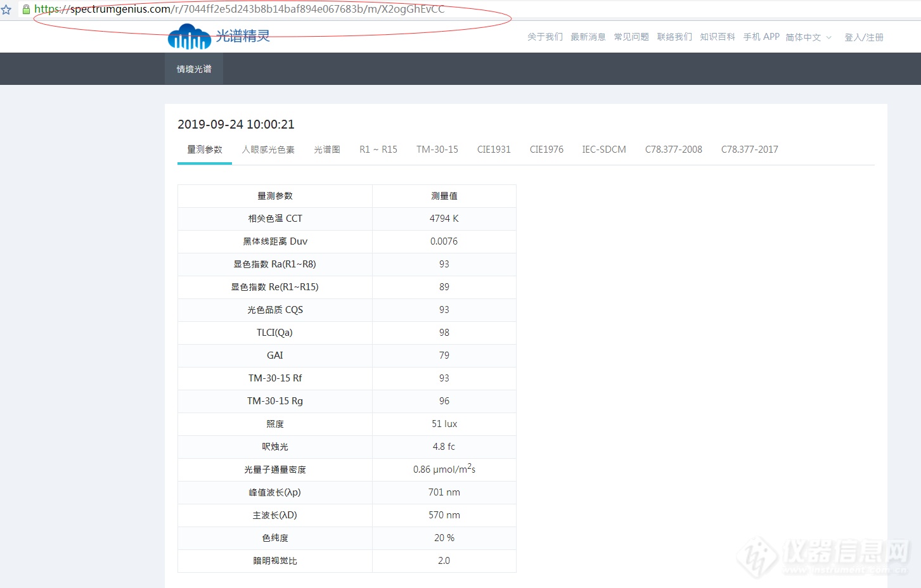
Task: Switch to the IEC-SDCM tab
Action: pos(604,150)
